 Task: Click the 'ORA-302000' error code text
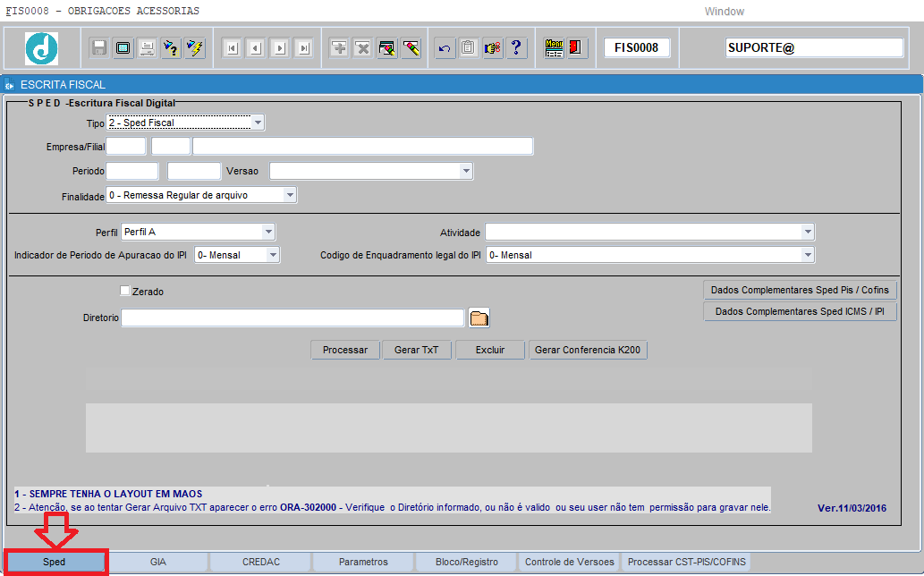309,507
